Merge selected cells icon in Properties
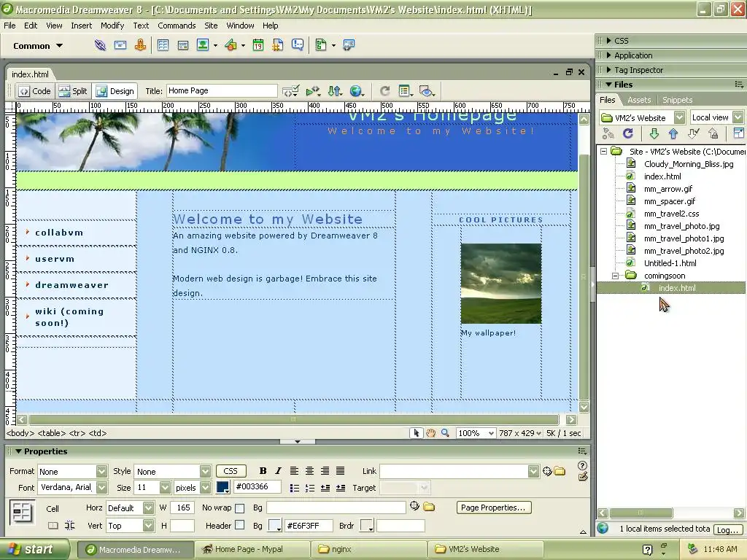 pos(53,526)
